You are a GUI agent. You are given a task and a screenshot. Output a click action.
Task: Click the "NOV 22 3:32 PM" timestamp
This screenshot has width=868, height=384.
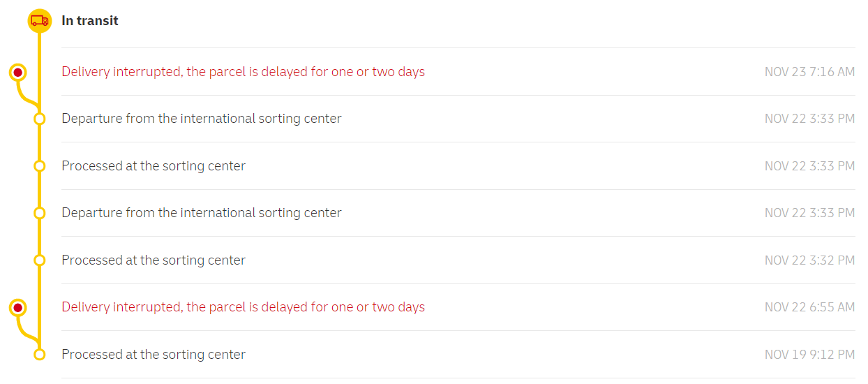point(809,260)
